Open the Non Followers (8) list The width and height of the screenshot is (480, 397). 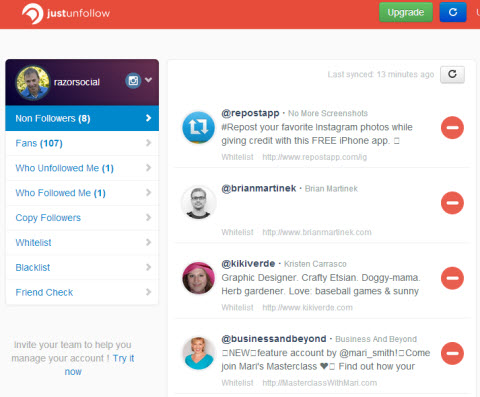82,118
